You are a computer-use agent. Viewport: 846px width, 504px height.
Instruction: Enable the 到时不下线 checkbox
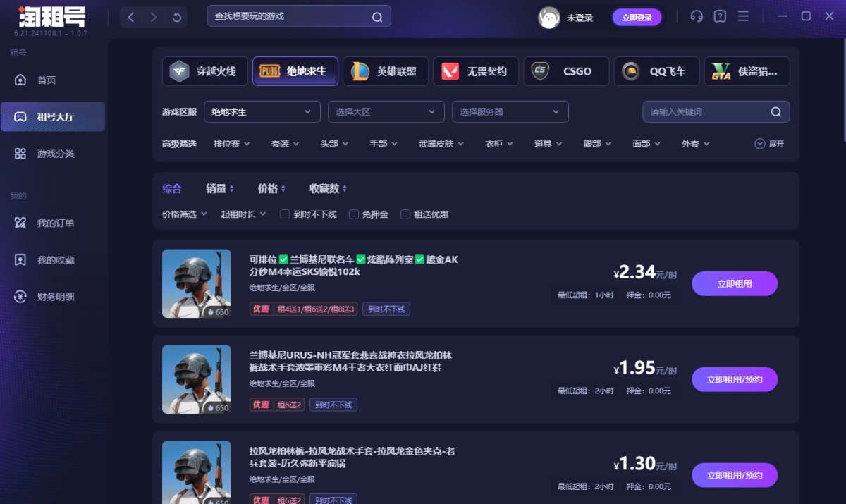[x=286, y=214]
